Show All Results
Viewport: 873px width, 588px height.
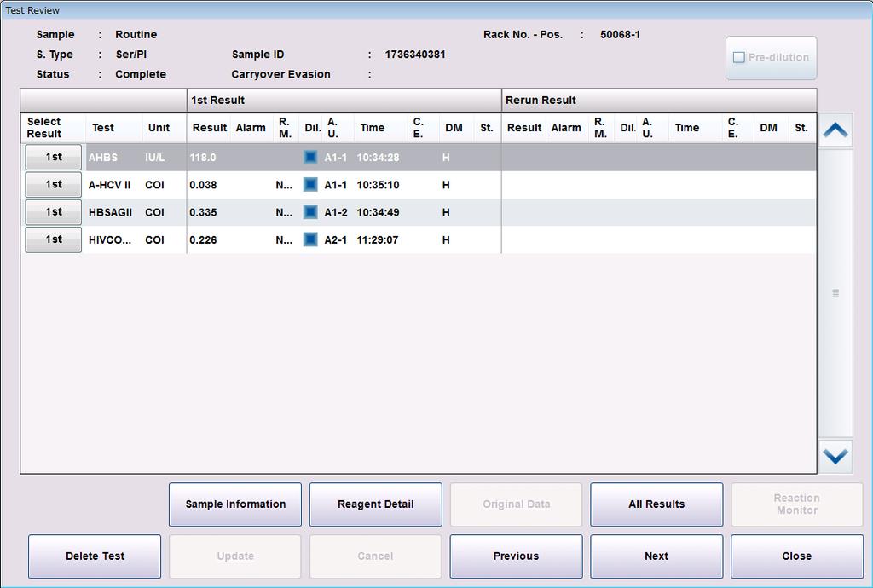[656, 504]
